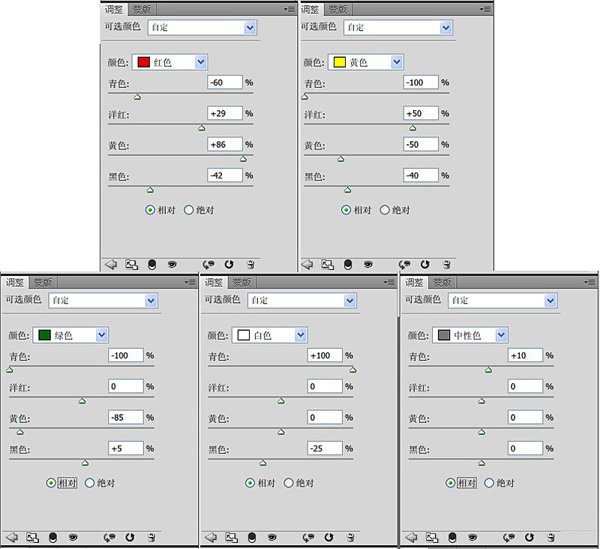
Task: Clip adjustment to layer in Yellow (黄色) panel
Action: [x=348, y=264]
